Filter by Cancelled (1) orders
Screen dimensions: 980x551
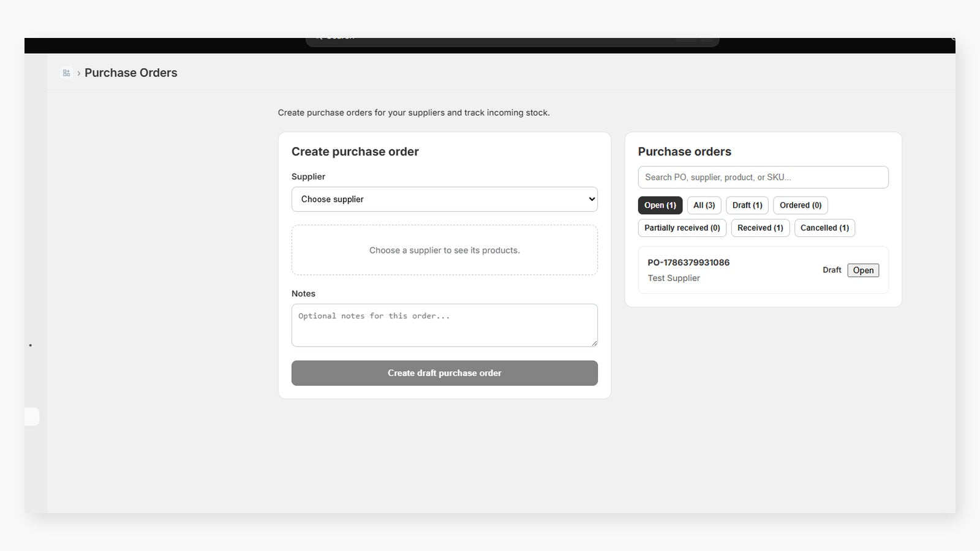pos(824,228)
